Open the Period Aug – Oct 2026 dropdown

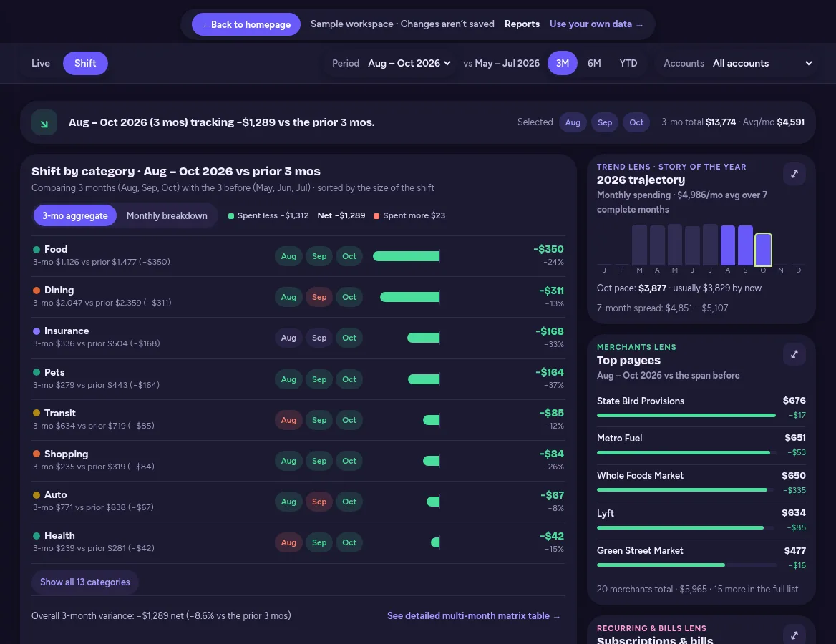point(409,64)
